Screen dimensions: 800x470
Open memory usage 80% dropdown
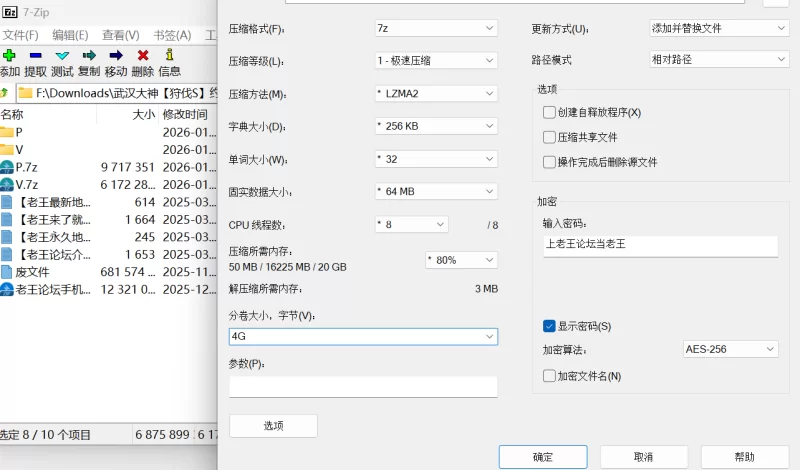[461, 260]
